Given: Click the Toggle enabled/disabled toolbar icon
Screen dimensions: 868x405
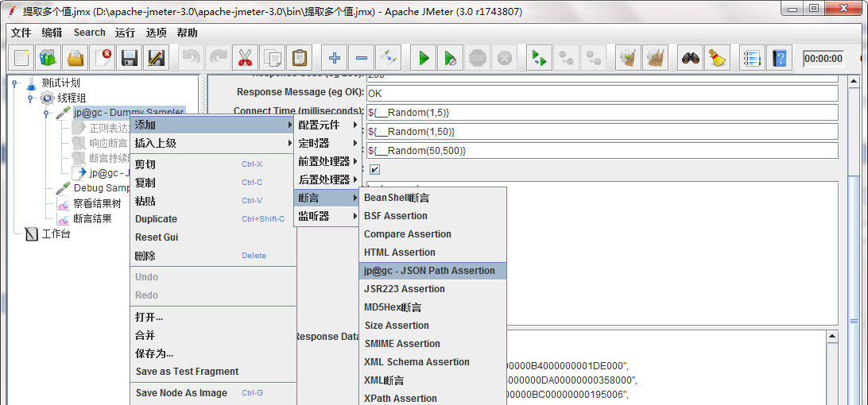Looking at the screenshot, I should pyautogui.click(x=388, y=57).
